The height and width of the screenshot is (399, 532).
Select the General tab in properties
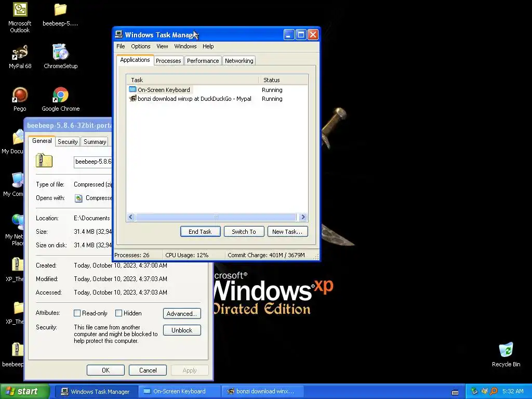coord(42,141)
